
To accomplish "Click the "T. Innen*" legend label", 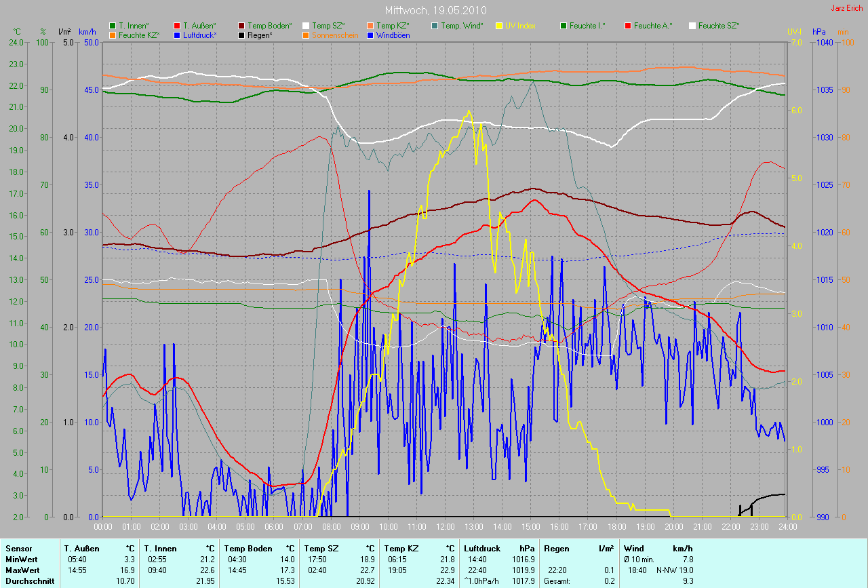I will [134, 26].
